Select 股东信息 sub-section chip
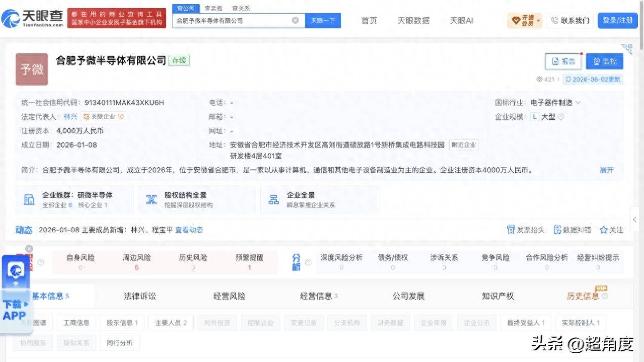Screen dimensions: 644x362 (x=122, y=322)
